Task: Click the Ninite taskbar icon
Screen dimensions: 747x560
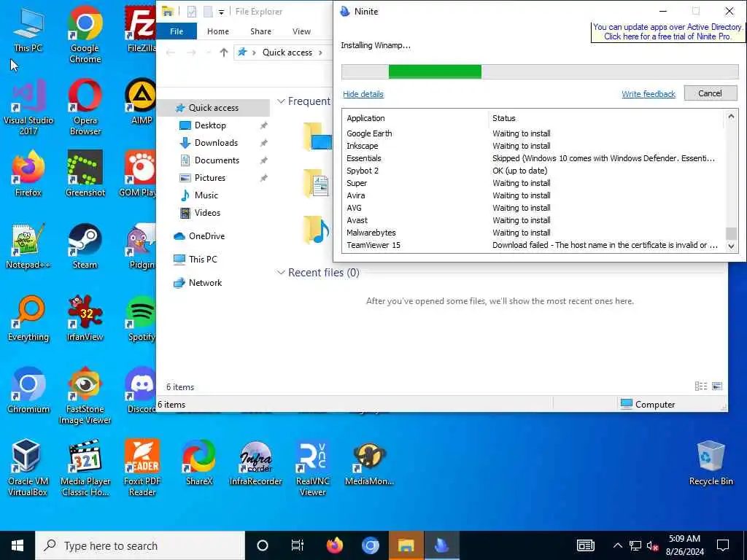Action: click(x=441, y=545)
